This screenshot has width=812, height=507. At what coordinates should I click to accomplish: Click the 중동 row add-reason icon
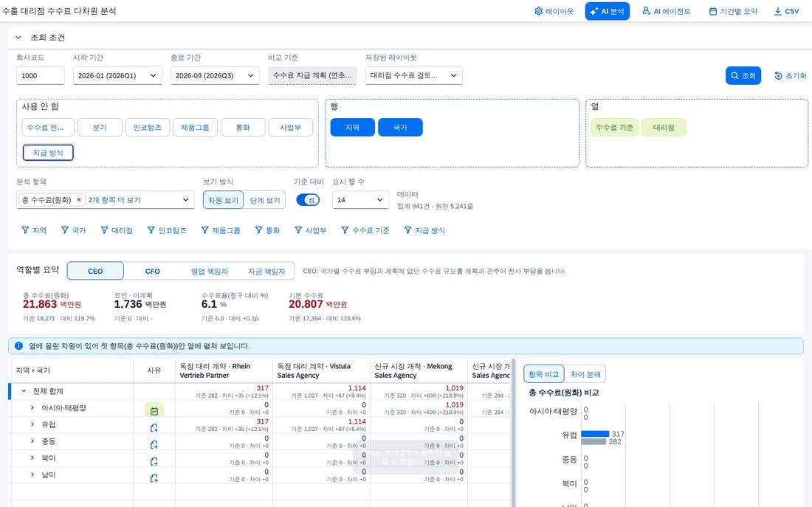click(x=154, y=444)
